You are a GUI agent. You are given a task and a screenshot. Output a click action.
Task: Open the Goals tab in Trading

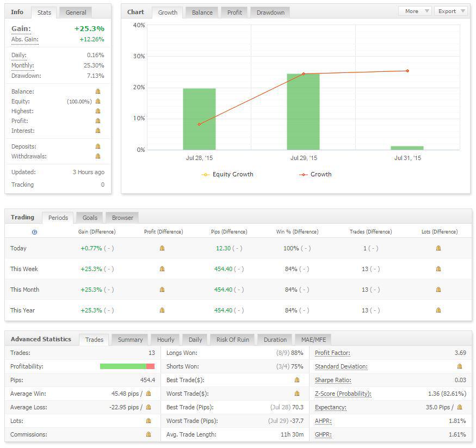[x=90, y=218]
